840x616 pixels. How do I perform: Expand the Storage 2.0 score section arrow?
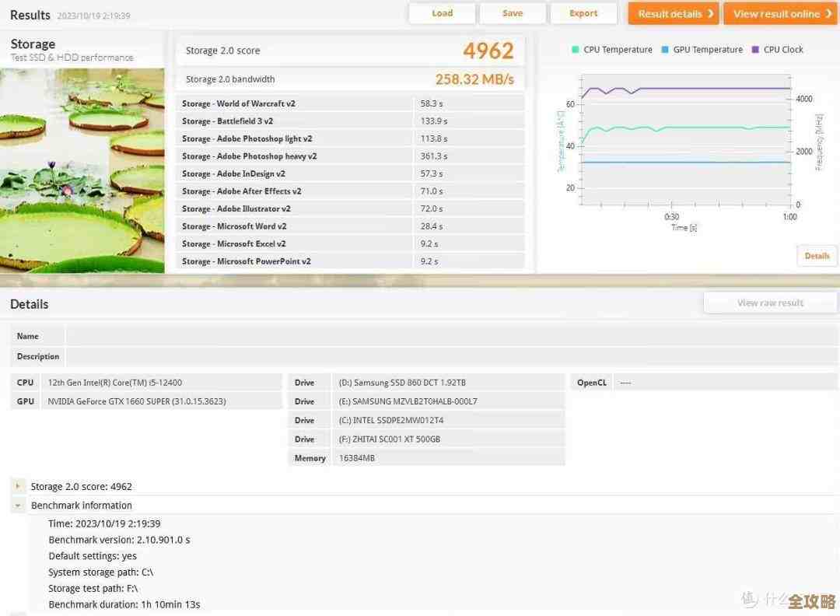(18, 486)
